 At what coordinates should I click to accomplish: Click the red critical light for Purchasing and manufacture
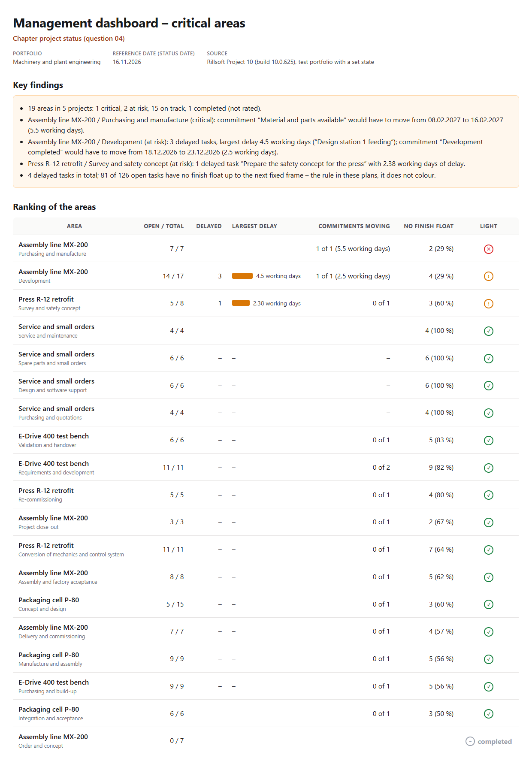pyautogui.click(x=488, y=249)
